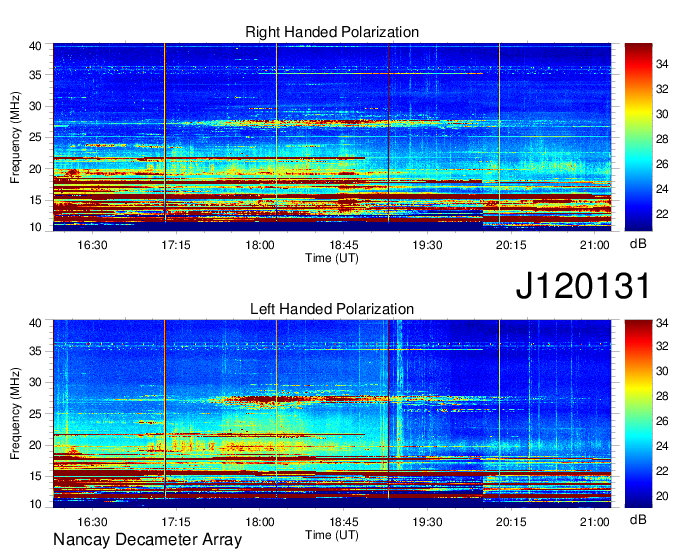
Task: Click Frequency (MHz) label of Left Handed plot
Action: [15, 414]
